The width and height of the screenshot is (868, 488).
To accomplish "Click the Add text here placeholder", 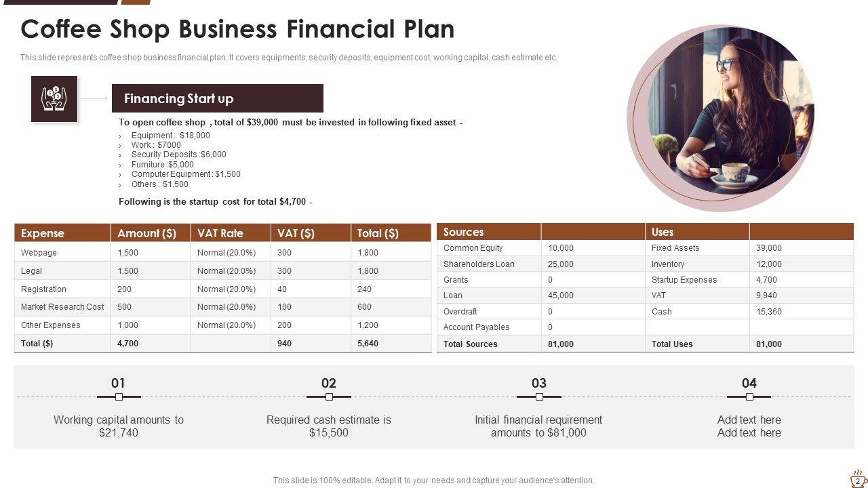I will [x=749, y=426].
